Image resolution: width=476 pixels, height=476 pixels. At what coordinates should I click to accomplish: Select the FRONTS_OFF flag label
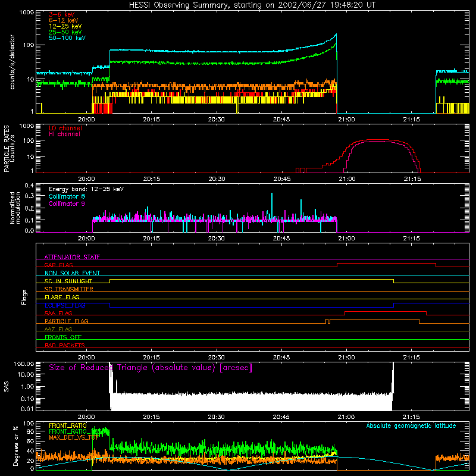pos(63,337)
